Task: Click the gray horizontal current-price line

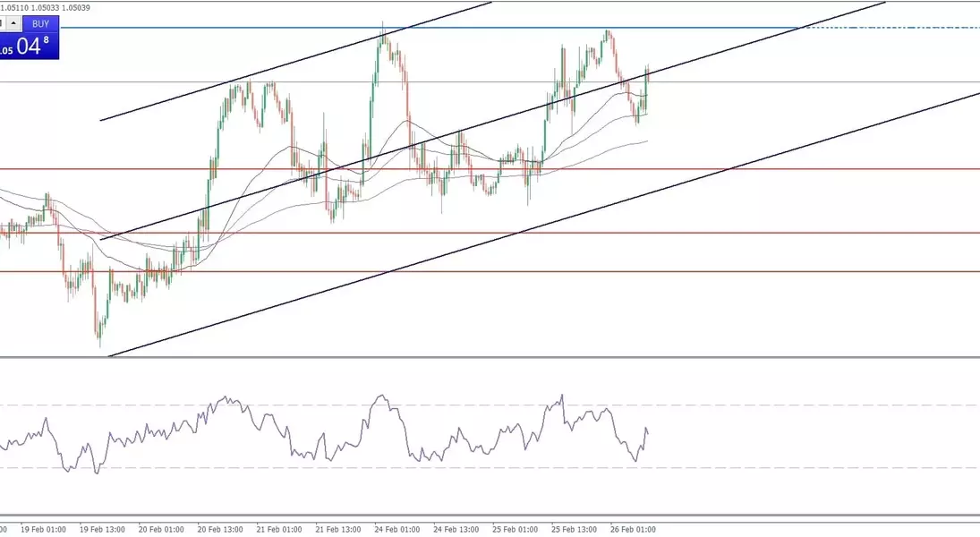Action: [x=805, y=82]
